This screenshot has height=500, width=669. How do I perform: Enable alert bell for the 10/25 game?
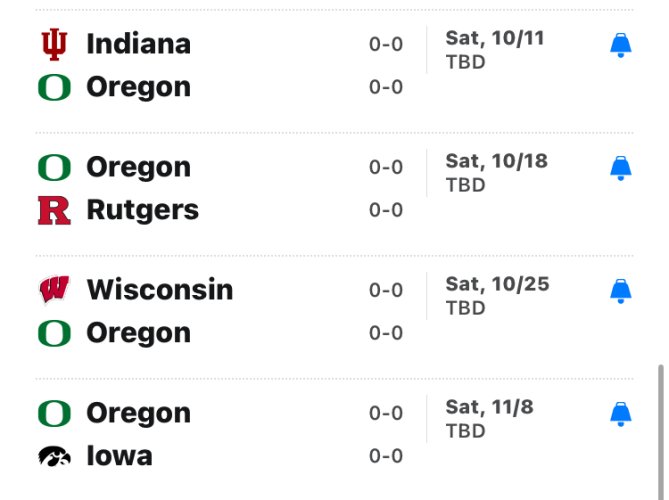(x=621, y=291)
